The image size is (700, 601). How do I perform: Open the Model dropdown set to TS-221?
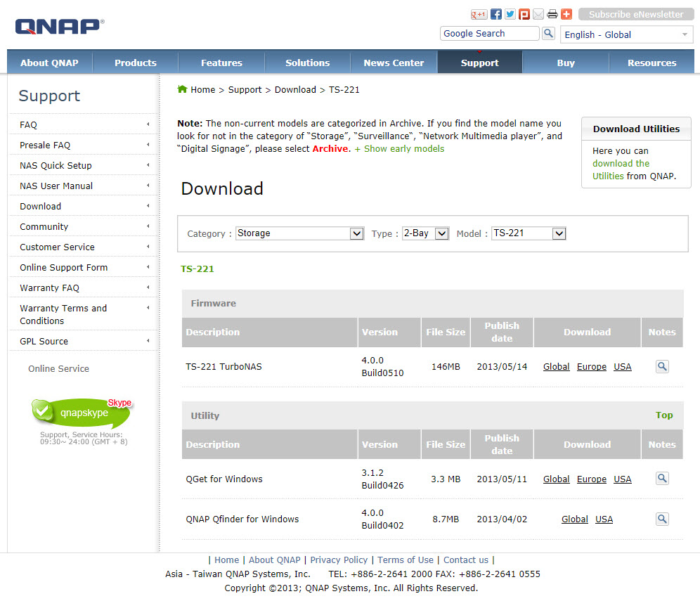(x=529, y=233)
